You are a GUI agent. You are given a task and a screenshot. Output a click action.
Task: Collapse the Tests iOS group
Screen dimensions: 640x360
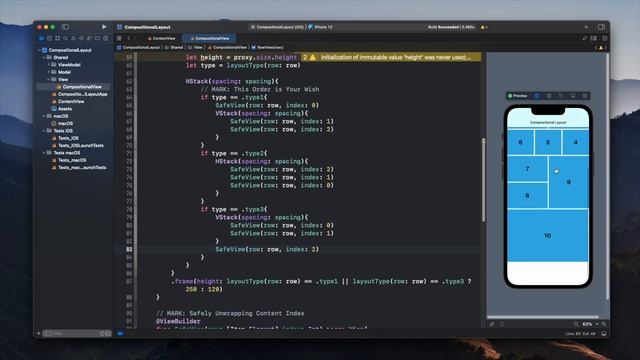point(44,131)
